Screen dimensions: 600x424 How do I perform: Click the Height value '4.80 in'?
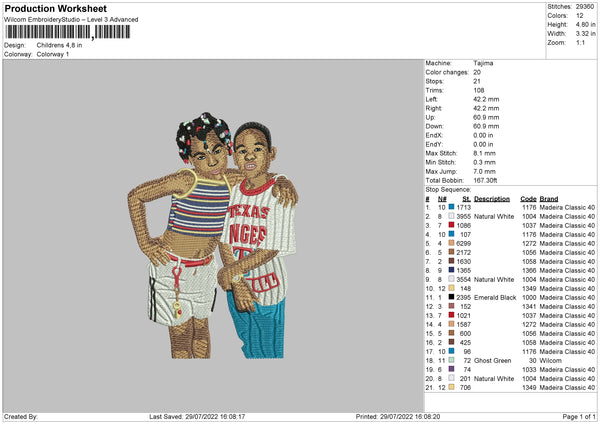(585, 24)
